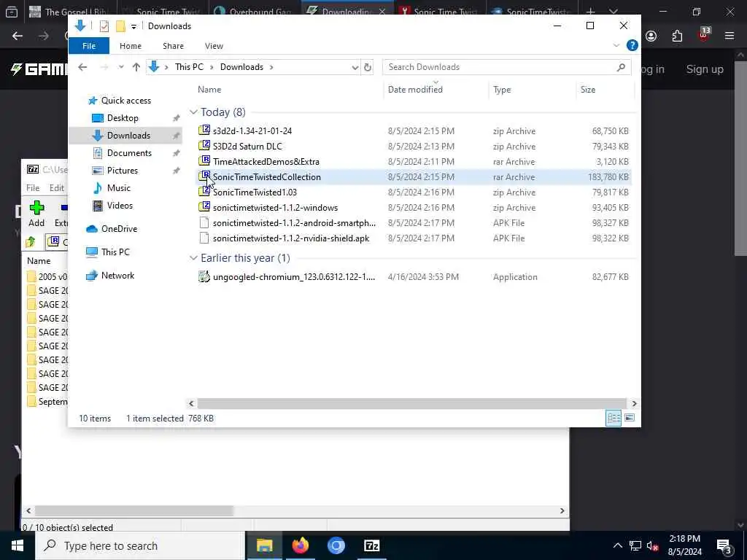Open the Share ribbon tab

[173, 46]
